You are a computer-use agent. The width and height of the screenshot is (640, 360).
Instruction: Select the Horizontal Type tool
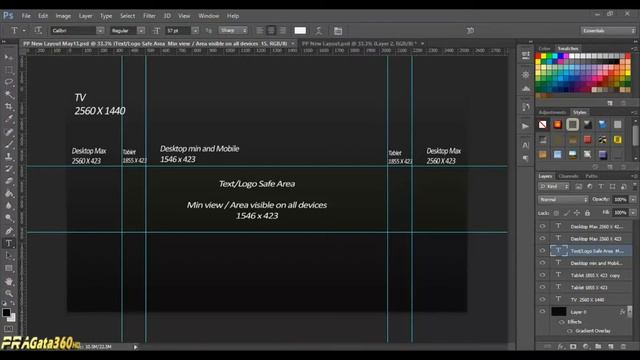(9, 243)
